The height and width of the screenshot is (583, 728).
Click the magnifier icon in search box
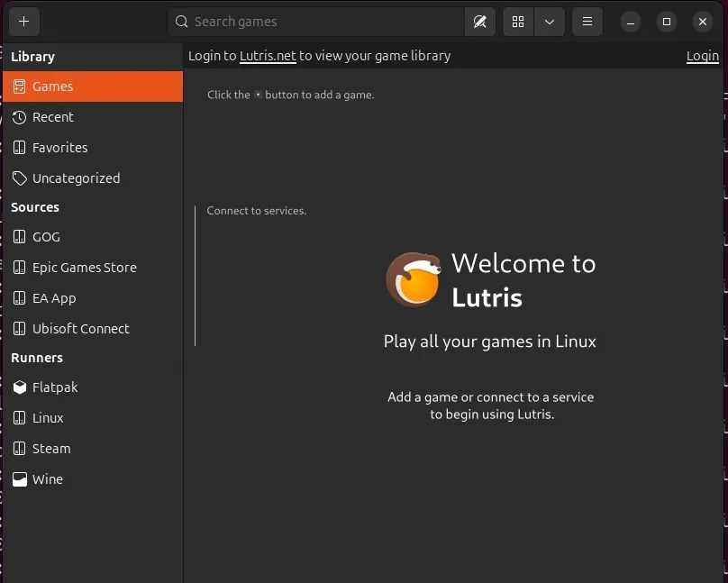pos(181,22)
